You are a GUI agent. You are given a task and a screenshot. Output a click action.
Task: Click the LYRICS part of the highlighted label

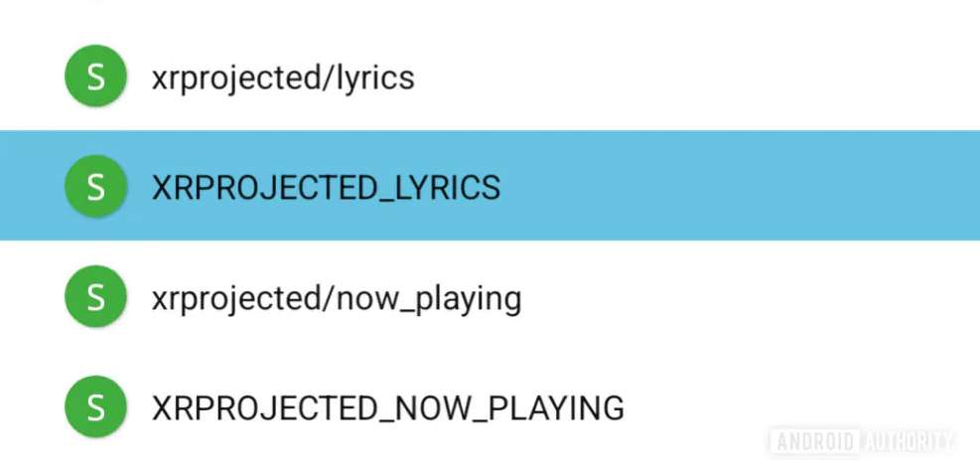445,187
